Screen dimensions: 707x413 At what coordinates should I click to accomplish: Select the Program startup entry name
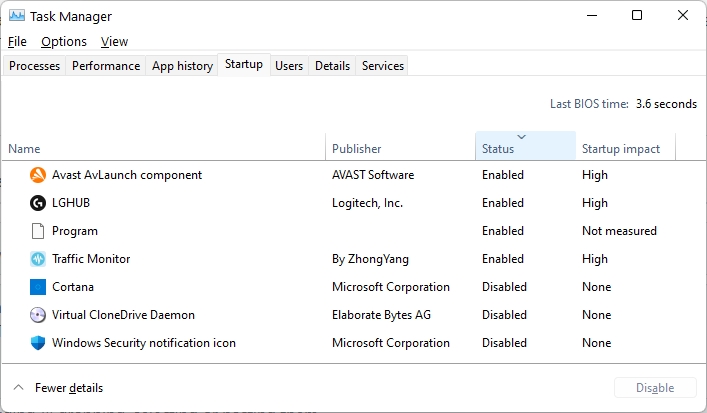tap(75, 231)
